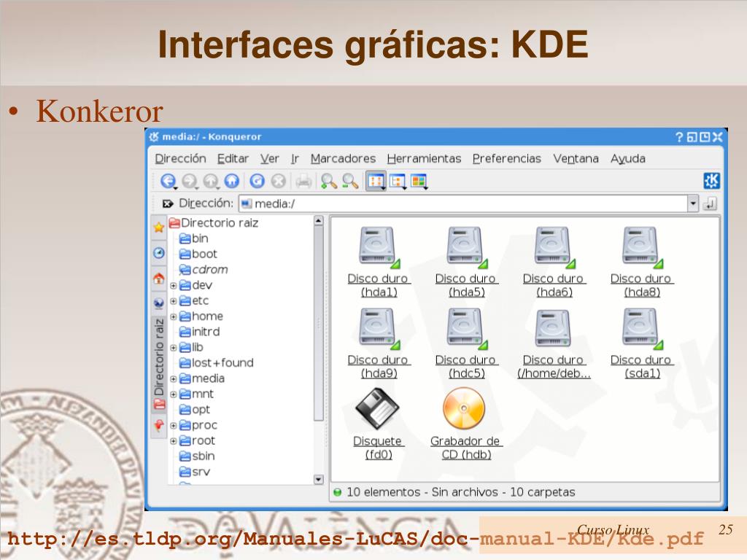Open the History clock sidebar tab

[x=158, y=253]
